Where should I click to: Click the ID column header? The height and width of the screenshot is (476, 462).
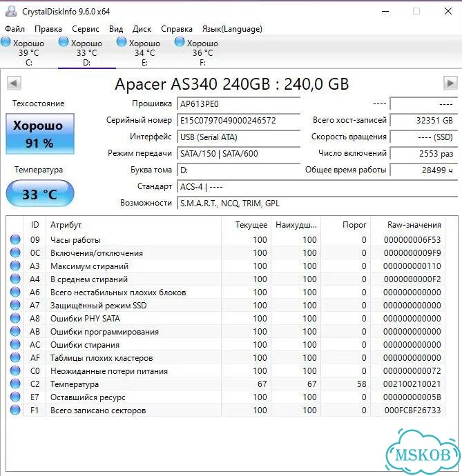coord(35,225)
